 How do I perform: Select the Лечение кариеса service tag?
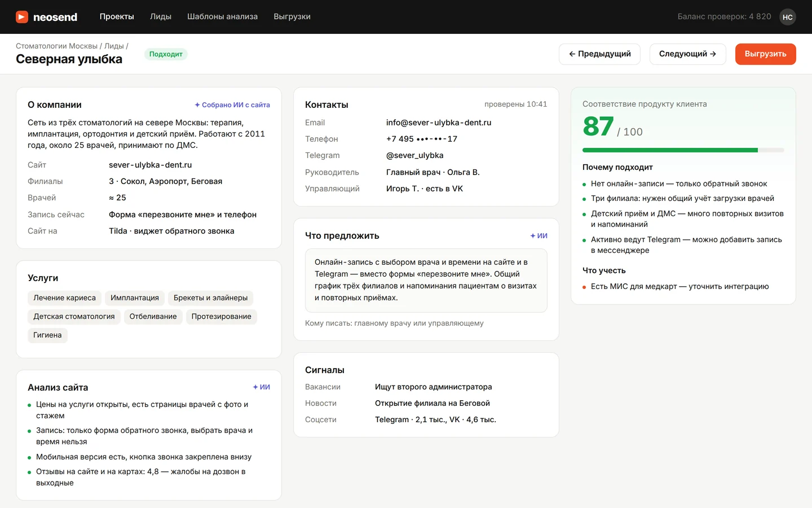(x=64, y=298)
